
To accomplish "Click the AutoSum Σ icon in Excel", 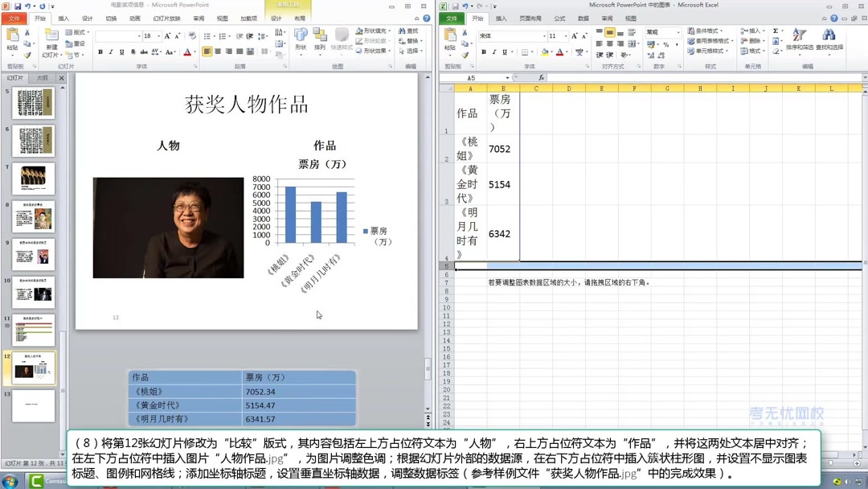I will 773,30.
